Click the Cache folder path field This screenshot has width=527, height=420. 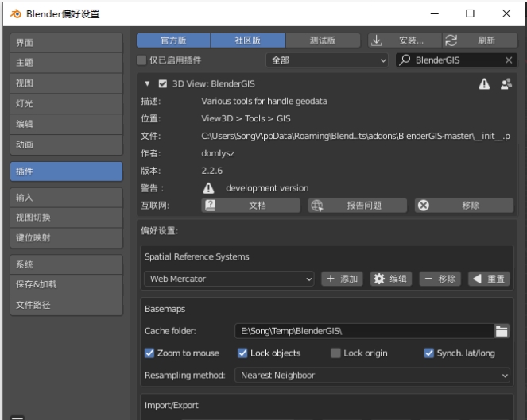pyautogui.click(x=365, y=331)
